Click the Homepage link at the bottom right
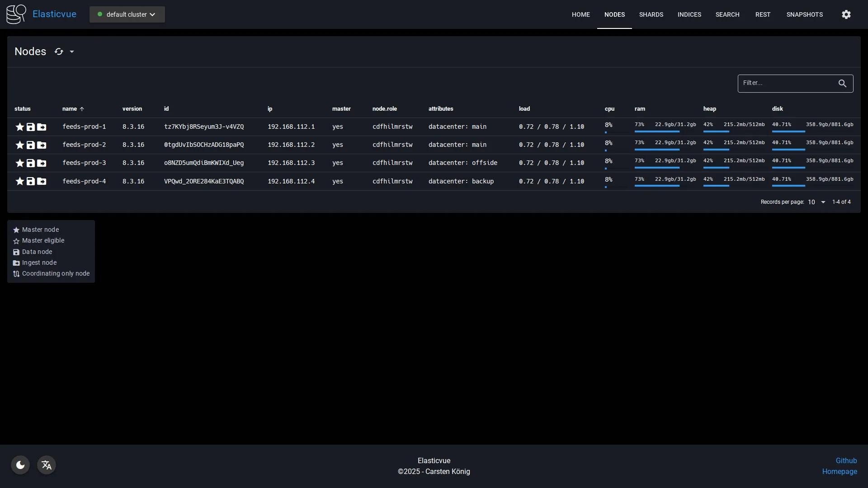The height and width of the screenshot is (488, 868). [840, 472]
